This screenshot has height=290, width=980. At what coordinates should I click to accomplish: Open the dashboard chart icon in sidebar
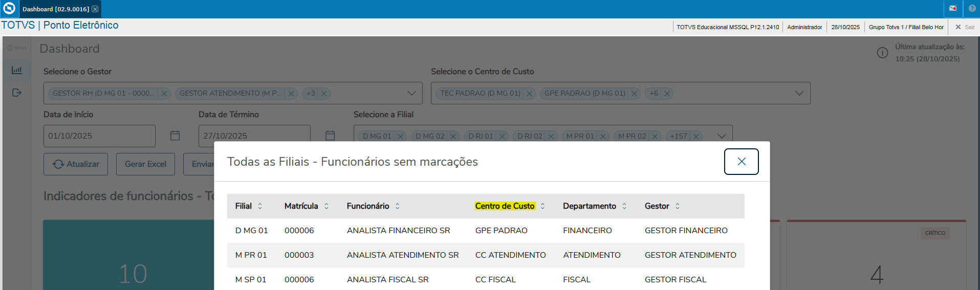pos(17,71)
